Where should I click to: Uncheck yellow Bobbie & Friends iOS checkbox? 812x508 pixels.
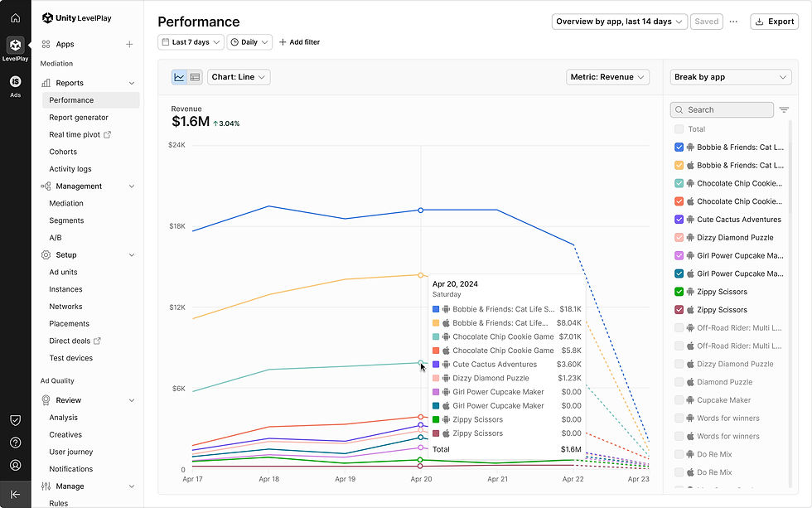tap(679, 165)
